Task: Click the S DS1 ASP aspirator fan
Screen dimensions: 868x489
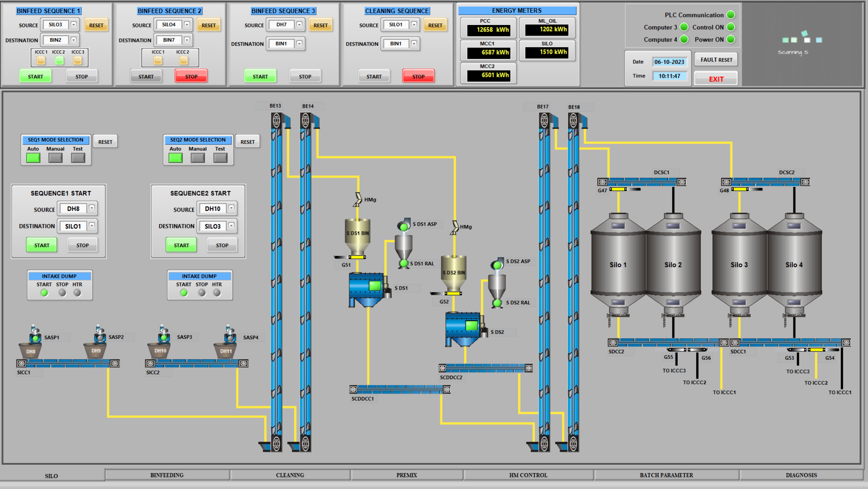Action: pos(404,225)
